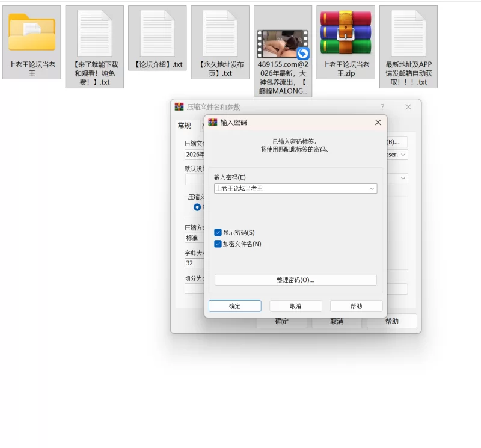Toggle the 显示密码(S) checkbox
Image resolution: width=481 pixels, height=448 pixels.
[x=218, y=232]
